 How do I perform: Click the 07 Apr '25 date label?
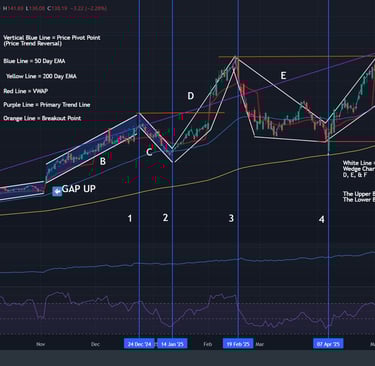tap(328, 344)
